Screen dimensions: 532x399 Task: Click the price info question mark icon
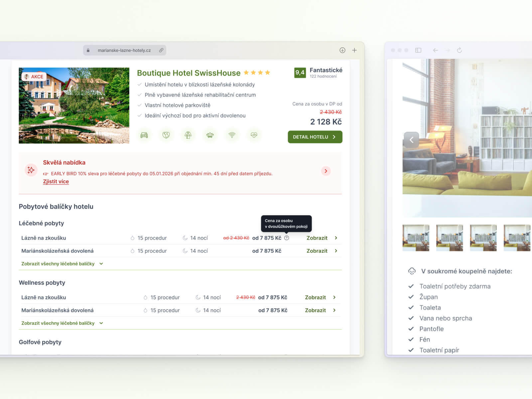point(287,238)
